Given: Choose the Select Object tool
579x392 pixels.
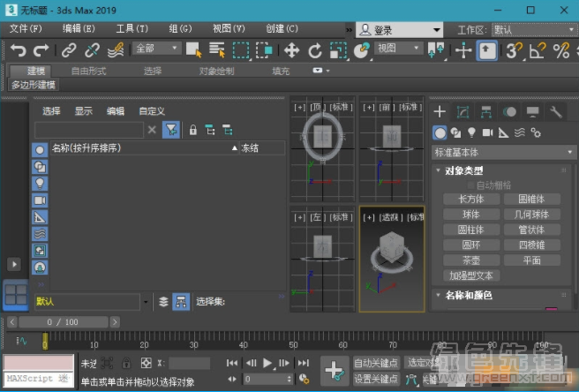Looking at the screenshot, I should (194, 49).
